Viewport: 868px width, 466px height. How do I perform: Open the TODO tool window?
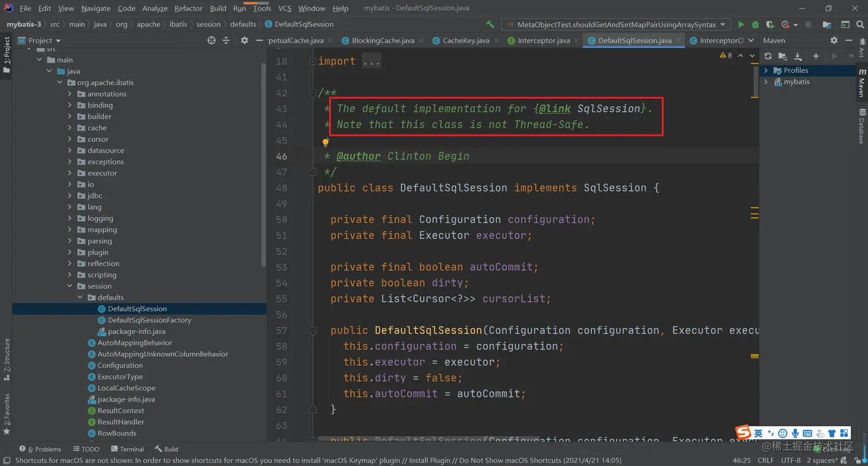click(86, 449)
